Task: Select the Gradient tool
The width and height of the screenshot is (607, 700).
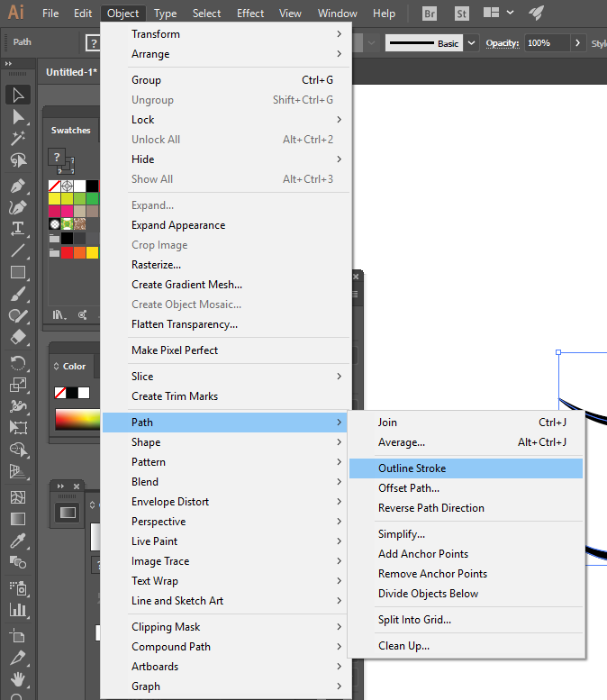Action: coord(18,519)
